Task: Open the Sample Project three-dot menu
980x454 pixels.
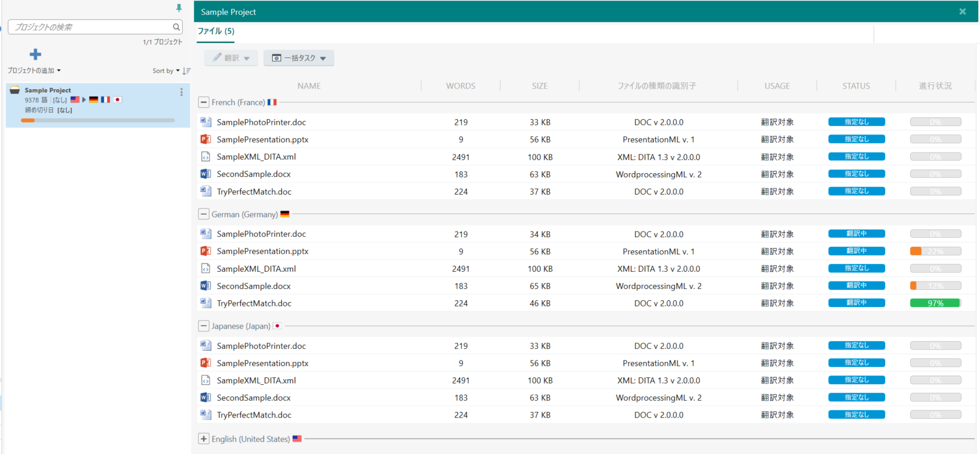Action: pyautogui.click(x=182, y=92)
